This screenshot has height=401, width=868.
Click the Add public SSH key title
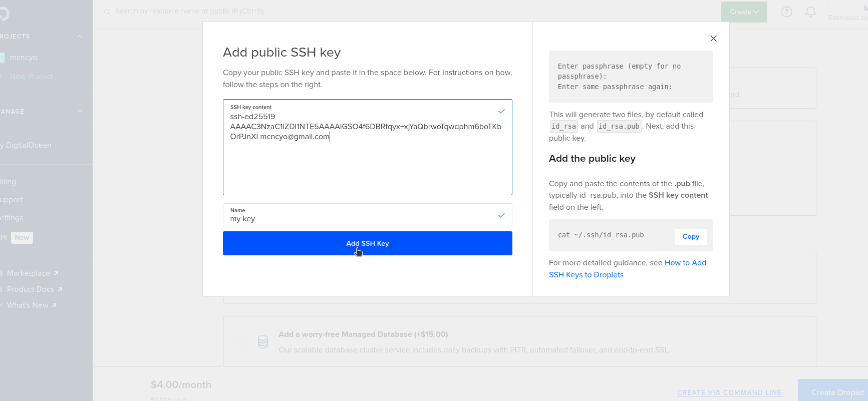tap(282, 53)
